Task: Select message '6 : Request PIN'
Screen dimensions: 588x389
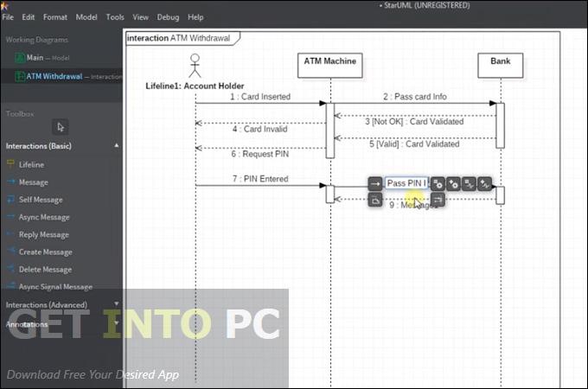Action: [260, 154]
